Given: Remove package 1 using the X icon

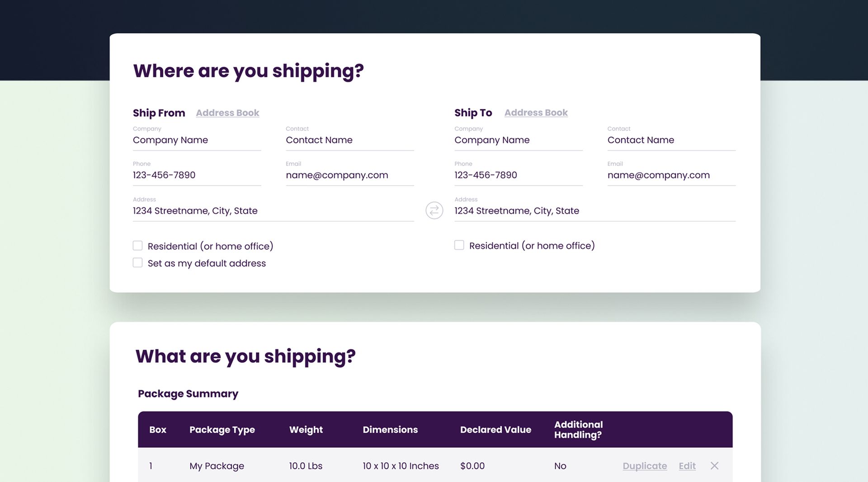Looking at the screenshot, I should [715, 466].
